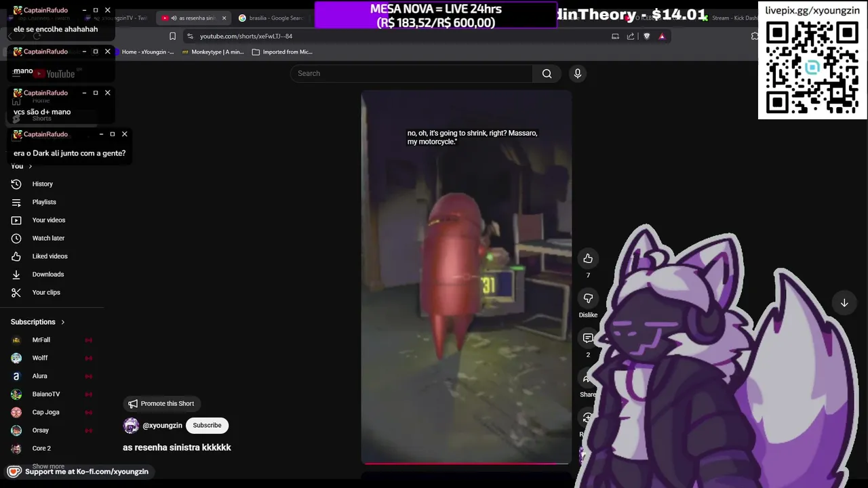868x488 pixels.
Task: Click the 'as resenha sinistra kkkkkk' title
Action: click(177, 447)
